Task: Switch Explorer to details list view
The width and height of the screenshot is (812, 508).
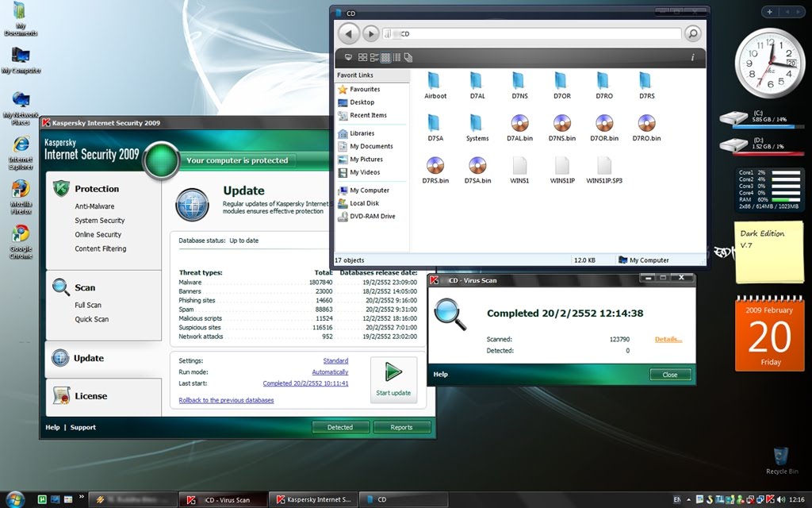Action: tap(396, 57)
